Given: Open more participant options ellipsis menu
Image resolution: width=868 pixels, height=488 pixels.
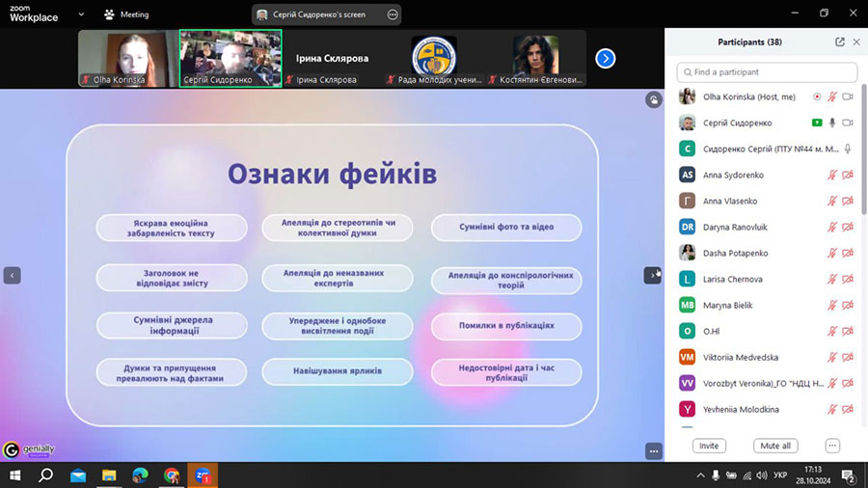Looking at the screenshot, I should pyautogui.click(x=832, y=446).
